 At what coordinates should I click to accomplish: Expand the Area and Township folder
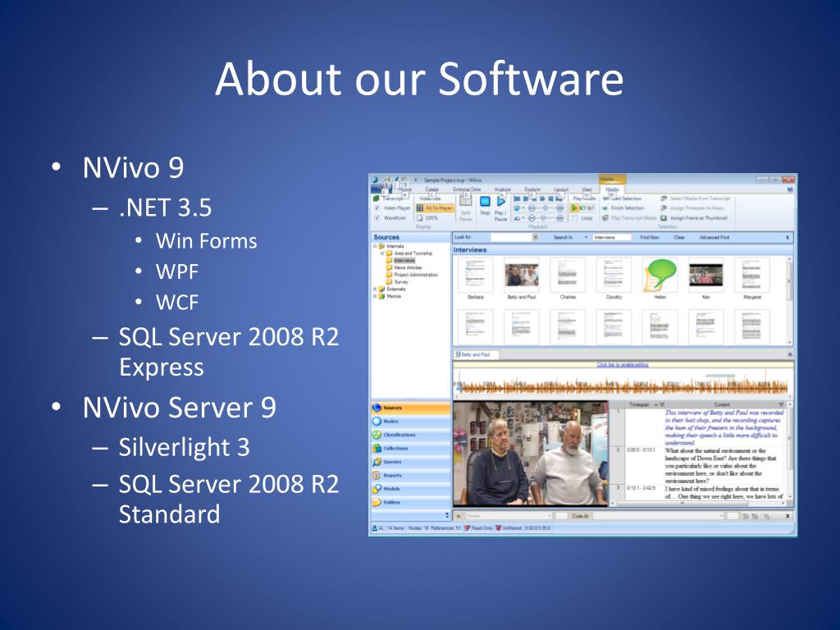click(x=382, y=253)
